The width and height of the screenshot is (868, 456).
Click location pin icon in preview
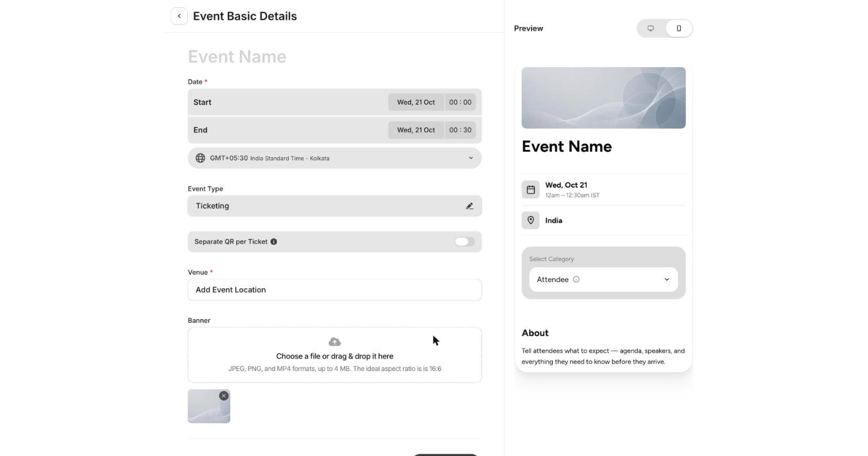click(530, 221)
